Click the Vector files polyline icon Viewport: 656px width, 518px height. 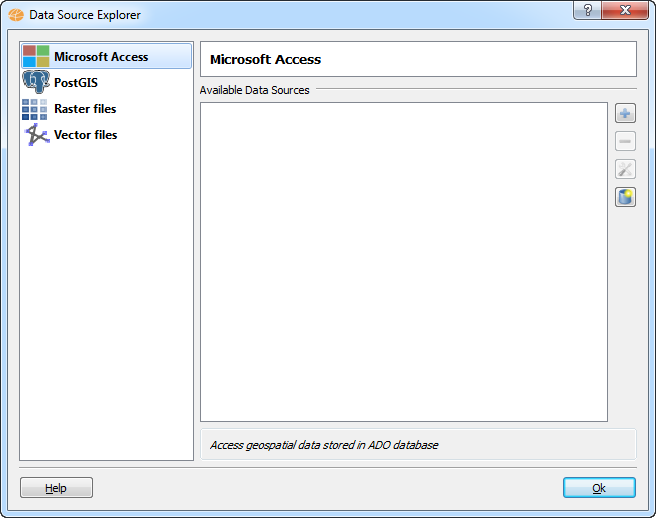(x=36, y=135)
